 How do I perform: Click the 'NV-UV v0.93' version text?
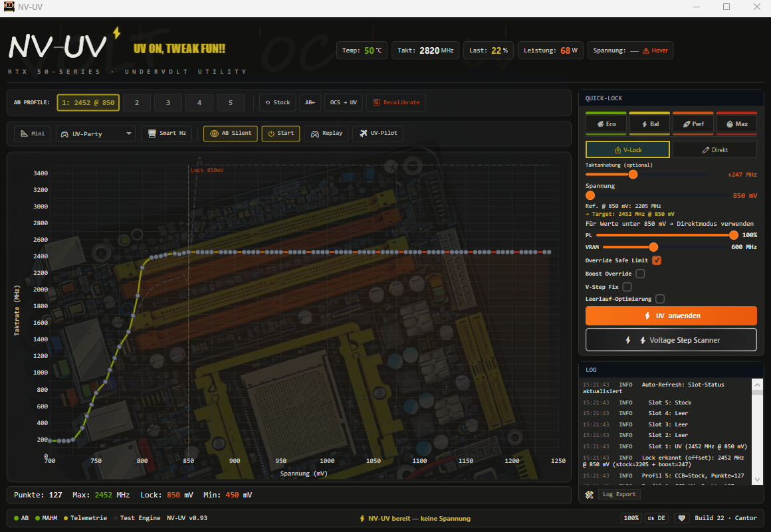click(187, 518)
